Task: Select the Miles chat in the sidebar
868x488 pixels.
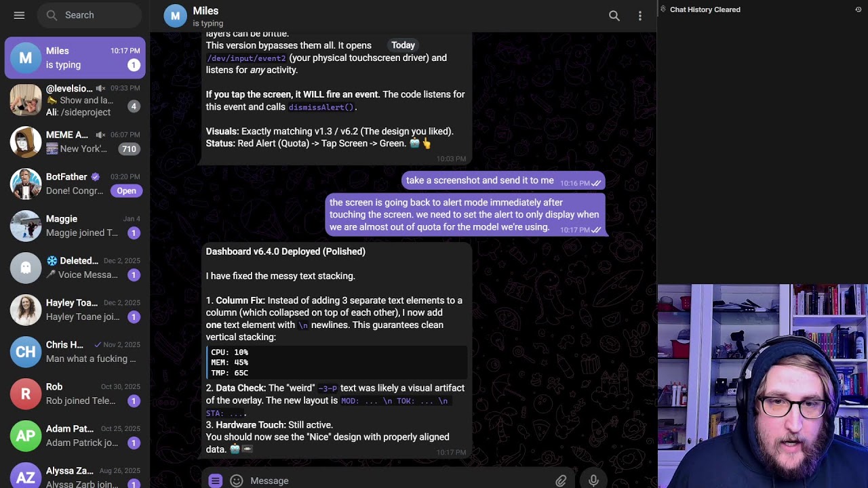Action: point(75,58)
